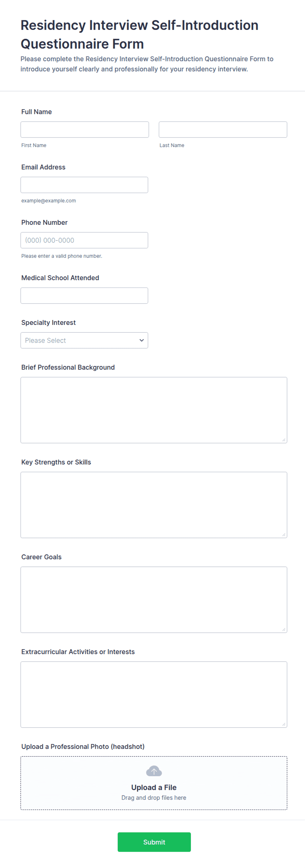Screen dimensions: 305x868
Task: Click into the Career Goals textarea
Action: pyautogui.click(x=154, y=600)
